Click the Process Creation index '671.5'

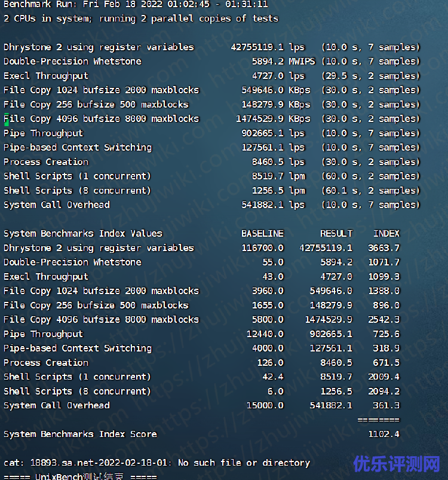[386, 363]
